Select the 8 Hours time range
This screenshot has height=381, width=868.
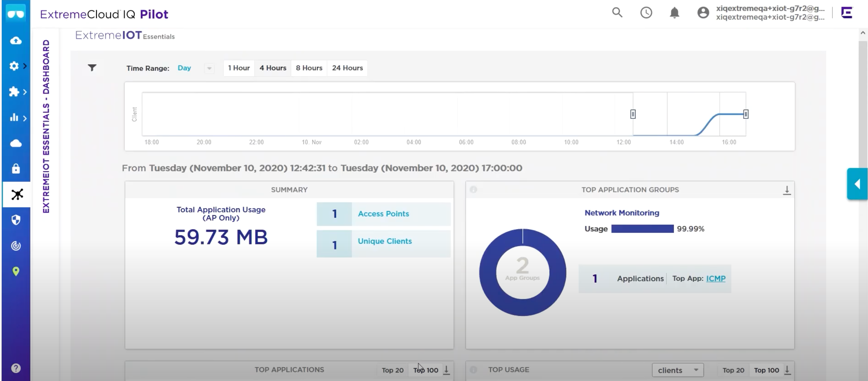[x=309, y=68]
